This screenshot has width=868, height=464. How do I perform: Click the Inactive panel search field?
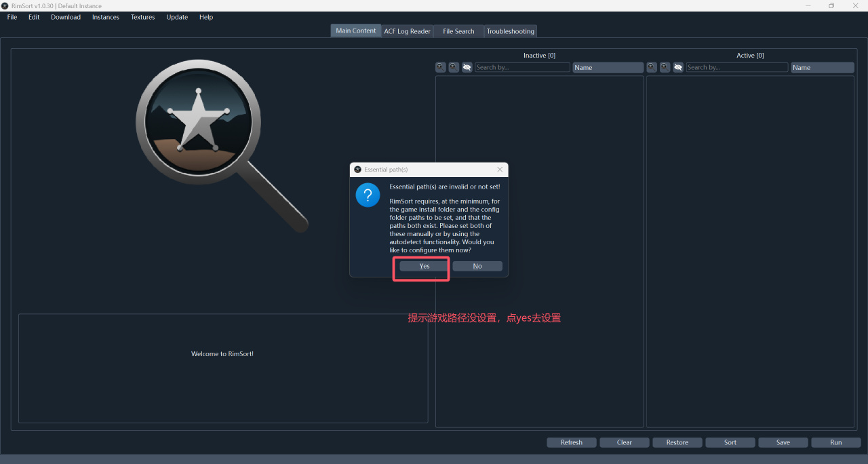[x=522, y=67]
